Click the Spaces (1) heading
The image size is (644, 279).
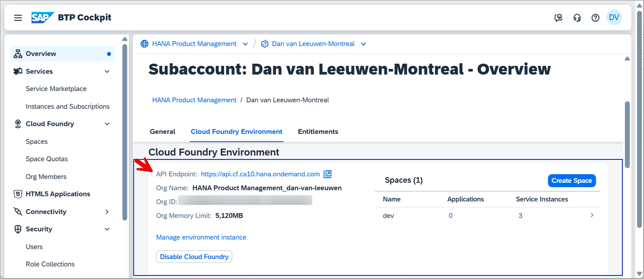point(404,180)
